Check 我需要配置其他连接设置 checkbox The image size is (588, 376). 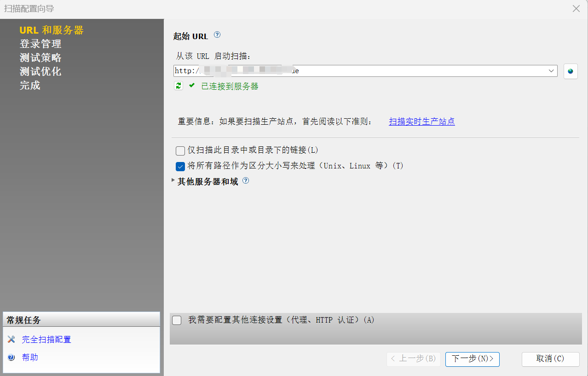(x=177, y=320)
